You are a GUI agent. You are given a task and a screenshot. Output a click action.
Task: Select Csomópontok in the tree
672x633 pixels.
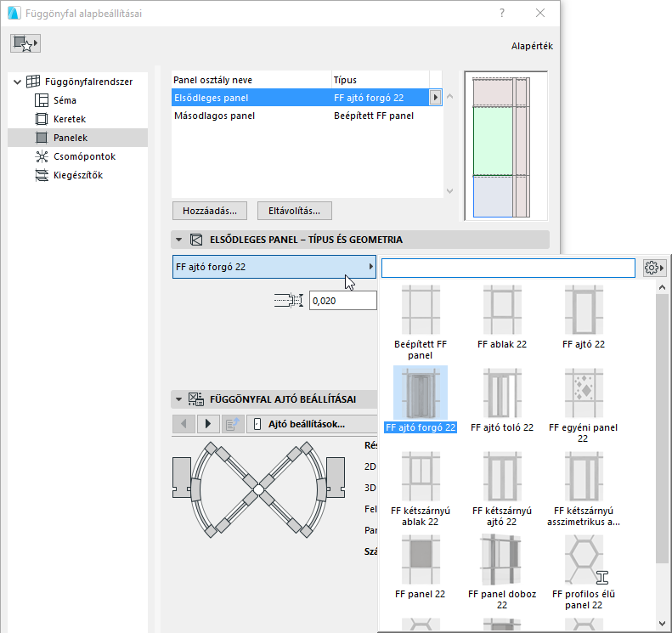(84, 156)
